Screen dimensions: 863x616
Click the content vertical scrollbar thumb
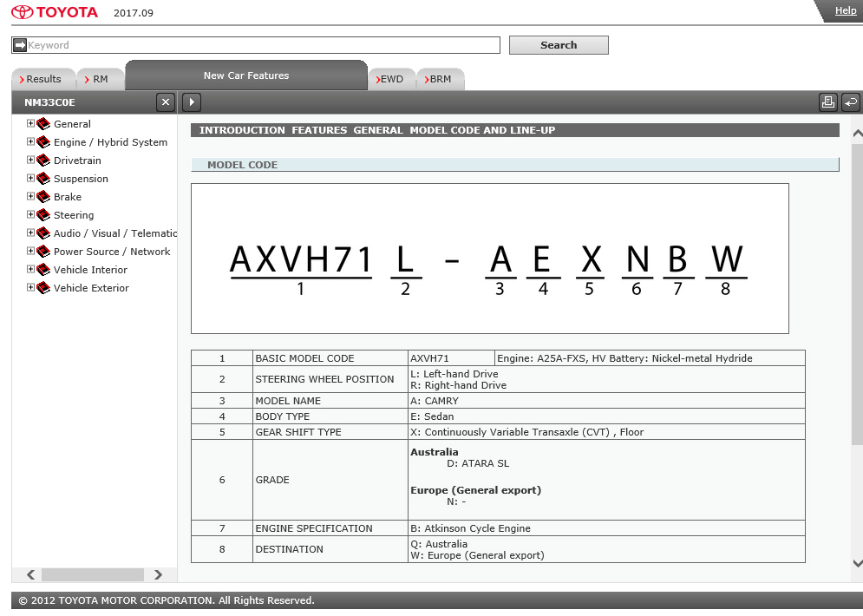(857, 293)
